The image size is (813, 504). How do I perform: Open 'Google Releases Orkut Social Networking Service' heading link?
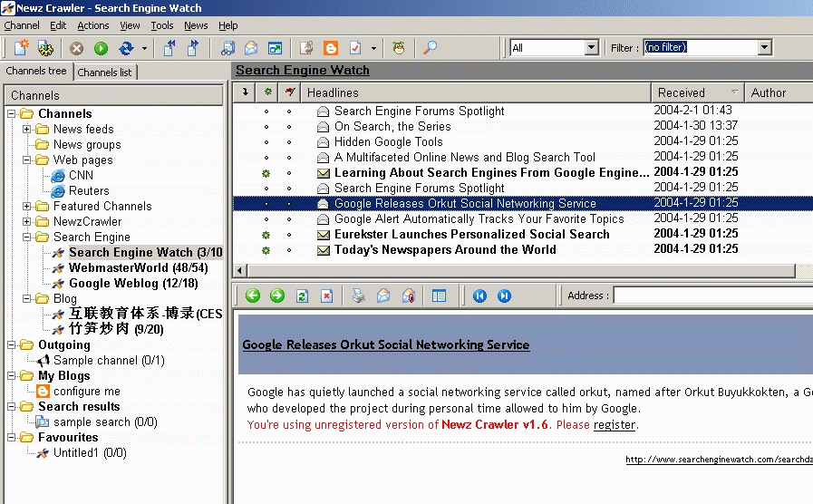click(x=386, y=344)
